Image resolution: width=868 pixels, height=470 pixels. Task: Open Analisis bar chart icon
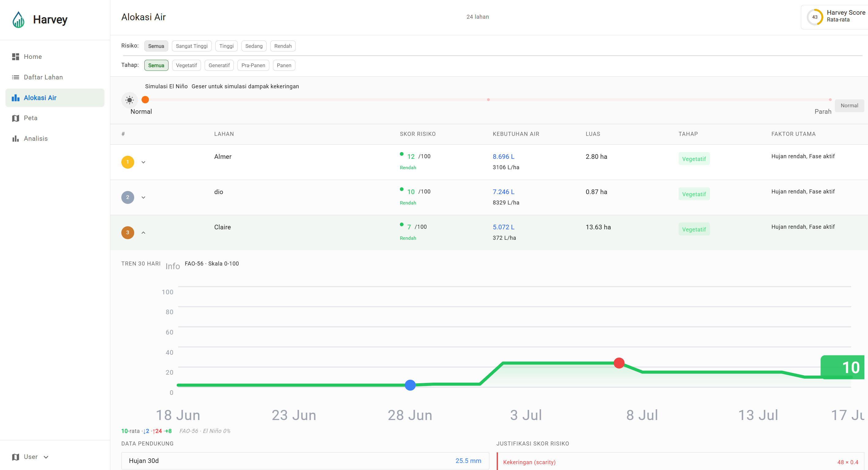(x=16, y=139)
